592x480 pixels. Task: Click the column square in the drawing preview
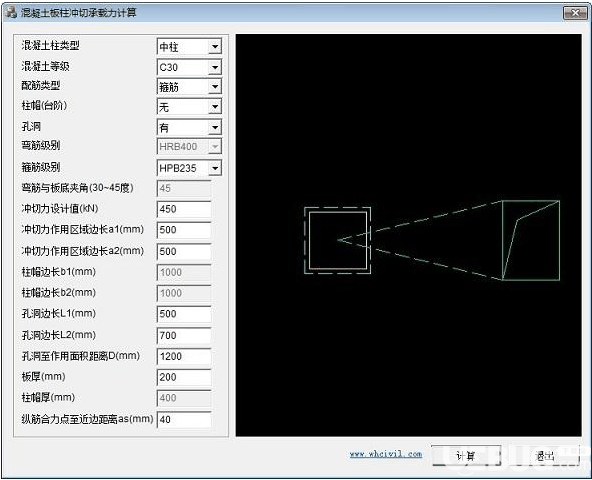[338, 240]
